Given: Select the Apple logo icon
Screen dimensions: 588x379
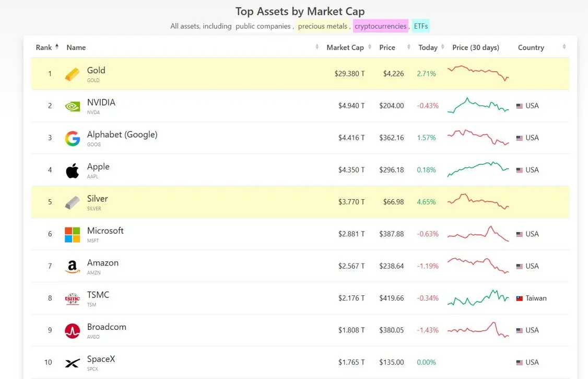Looking at the screenshot, I should [x=73, y=171].
